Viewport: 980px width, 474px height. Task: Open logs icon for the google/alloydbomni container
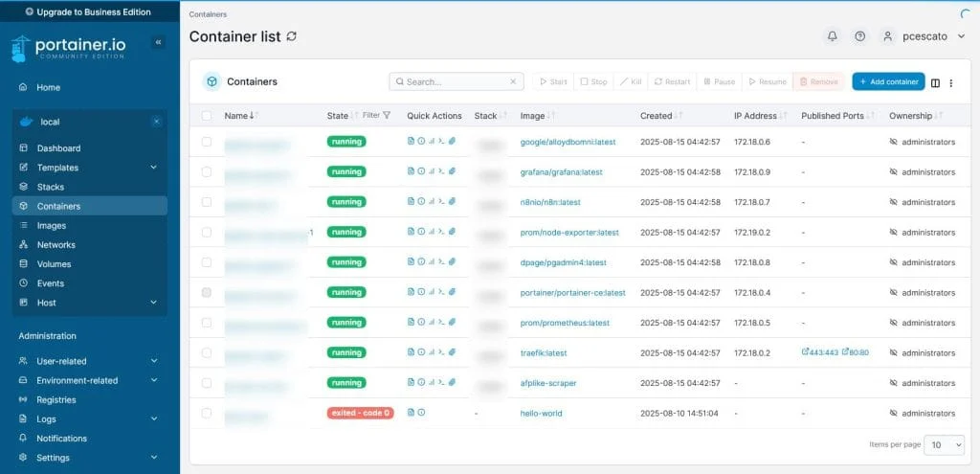(411, 142)
